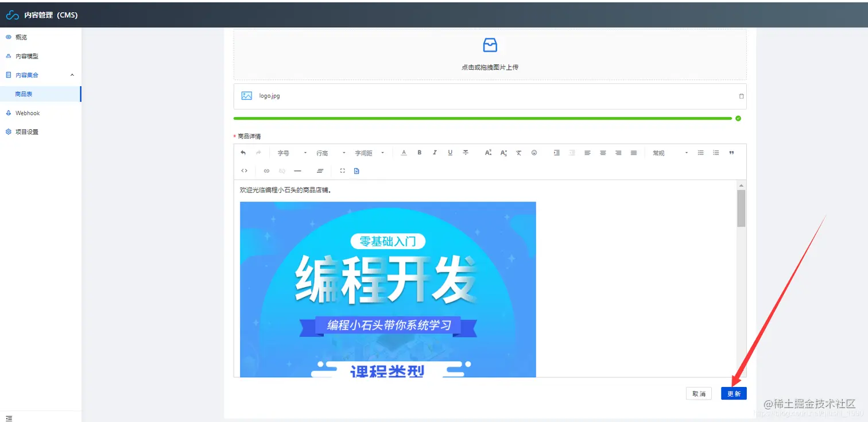
Task: Click the clear formatting icon
Action: (x=518, y=153)
